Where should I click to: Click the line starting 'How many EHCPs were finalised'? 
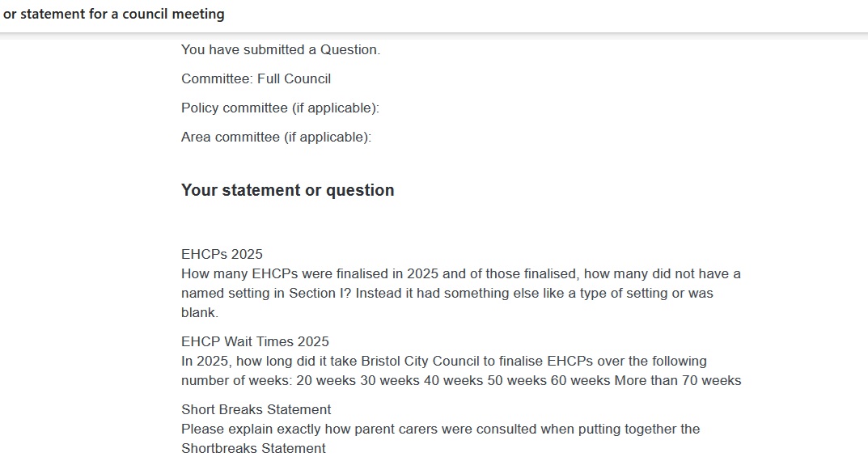pyautogui.click(x=460, y=273)
